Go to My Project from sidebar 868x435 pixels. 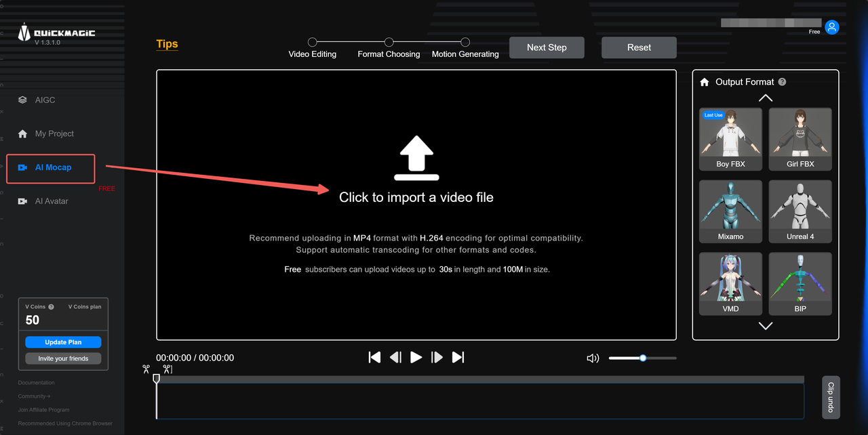point(22,133)
